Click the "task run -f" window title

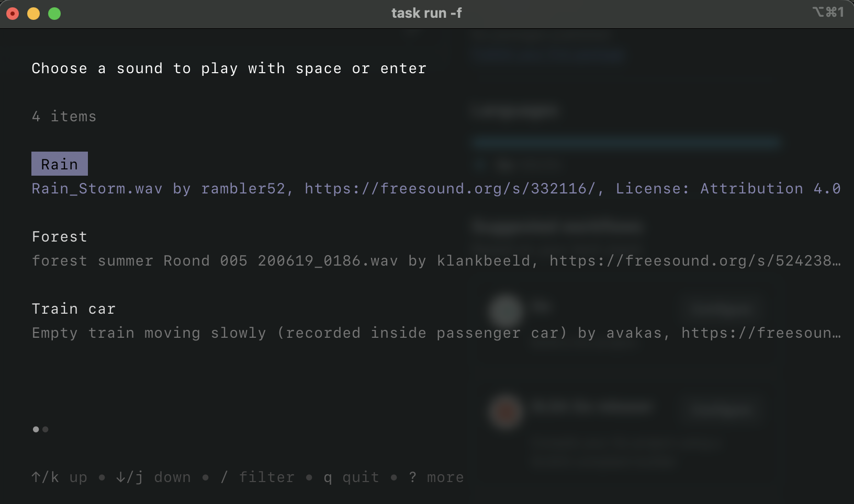(x=426, y=13)
